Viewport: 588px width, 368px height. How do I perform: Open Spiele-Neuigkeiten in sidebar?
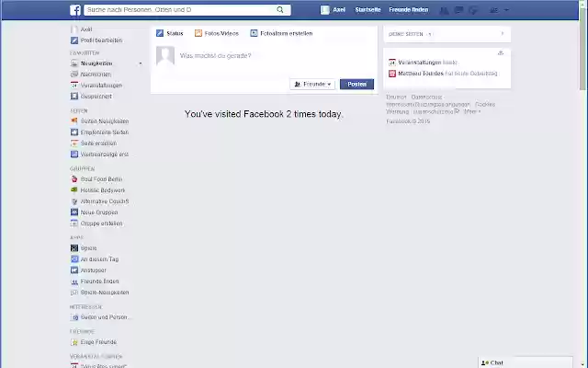pos(105,293)
